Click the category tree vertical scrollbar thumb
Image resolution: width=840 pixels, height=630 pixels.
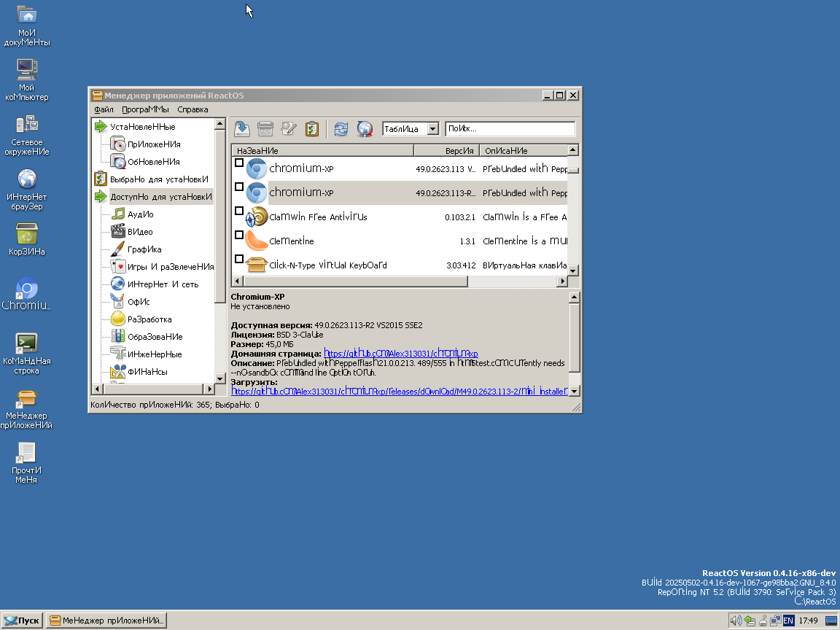219,216
